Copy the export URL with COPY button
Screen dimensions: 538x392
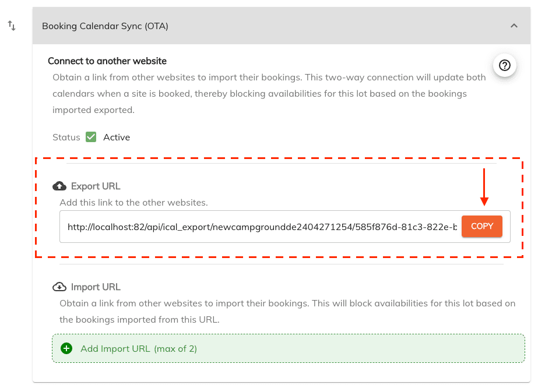coord(481,227)
